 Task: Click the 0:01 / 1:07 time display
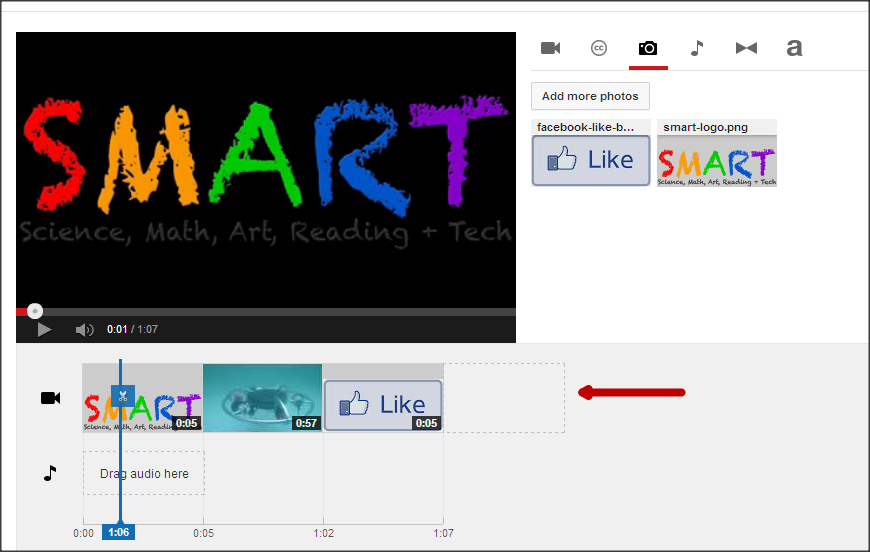(133, 330)
